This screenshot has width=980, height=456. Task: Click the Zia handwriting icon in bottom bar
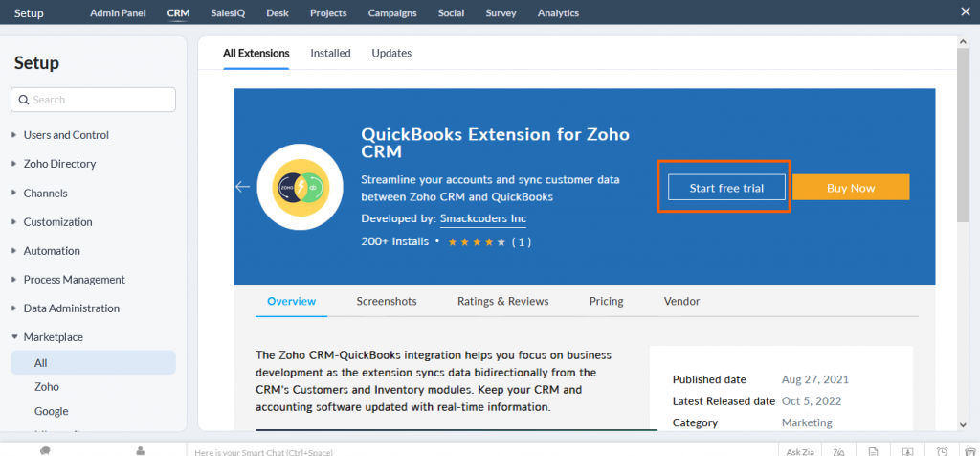point(838,451)
